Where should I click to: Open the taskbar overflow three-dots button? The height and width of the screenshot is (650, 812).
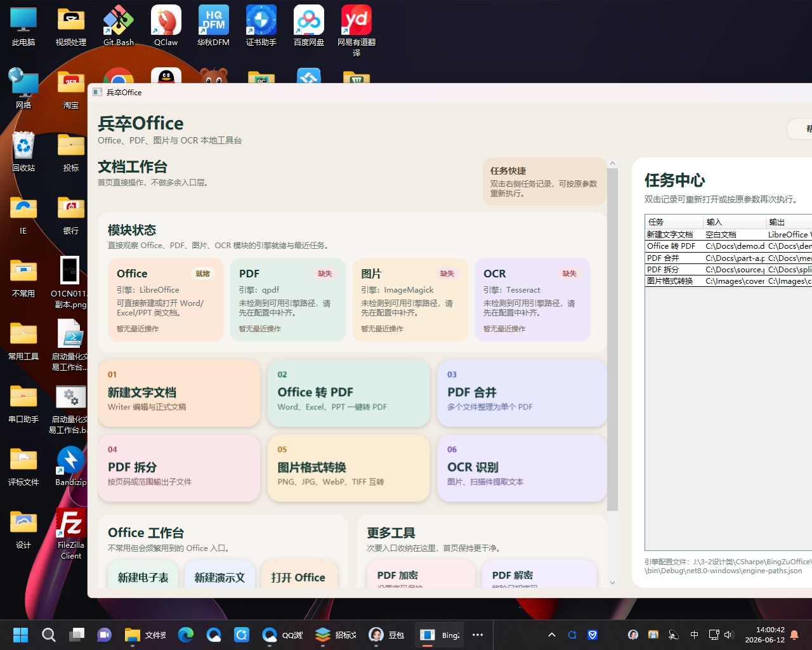click(x=478, y=635)
